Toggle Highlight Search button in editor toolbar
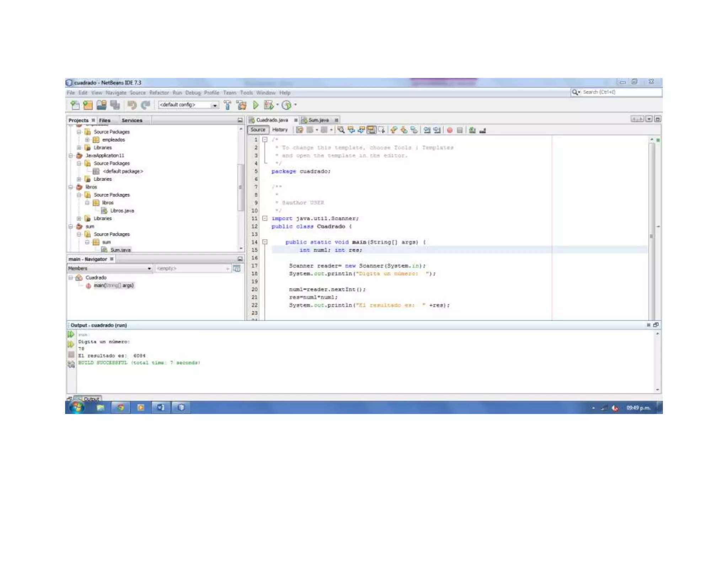This screenshot has width=728, height=562. (371, 130)
